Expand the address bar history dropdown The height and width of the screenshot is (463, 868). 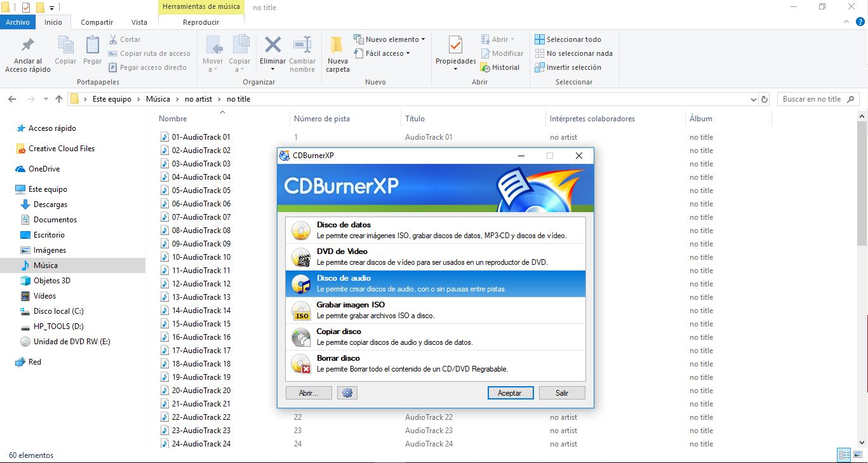[x=754, y=99]
